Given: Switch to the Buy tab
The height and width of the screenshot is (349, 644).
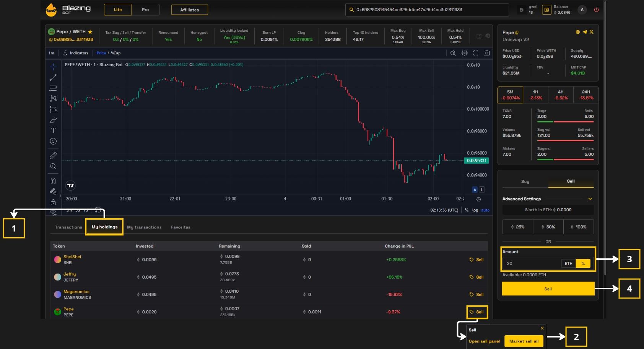Looking at the screenshot, I should 525,181.
